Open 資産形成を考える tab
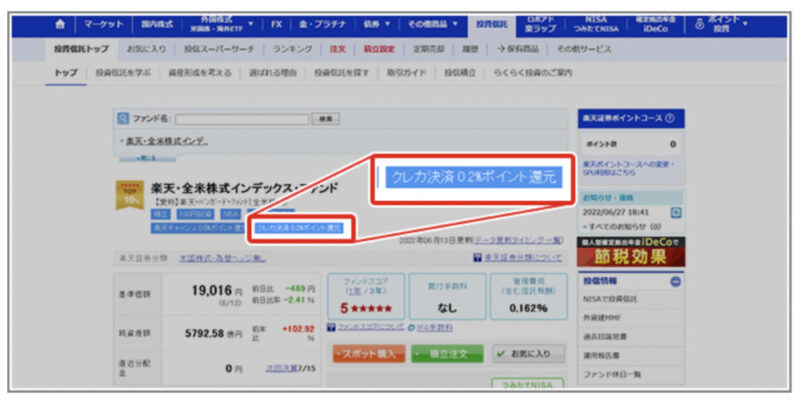 [200, 73]
